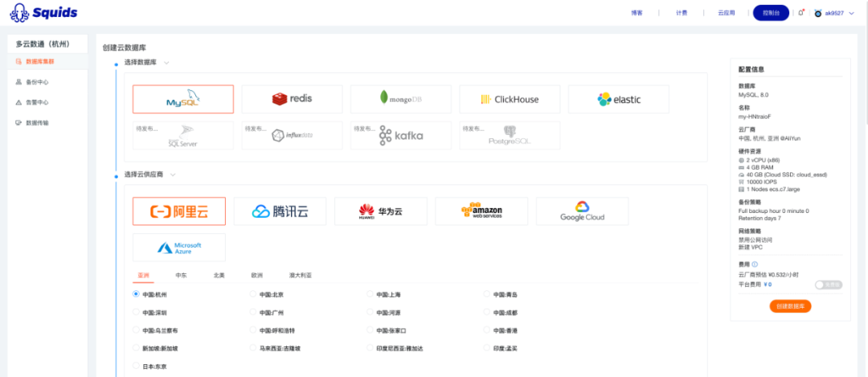
Task: Click the 控制台 button
Action: pos(771,13)
